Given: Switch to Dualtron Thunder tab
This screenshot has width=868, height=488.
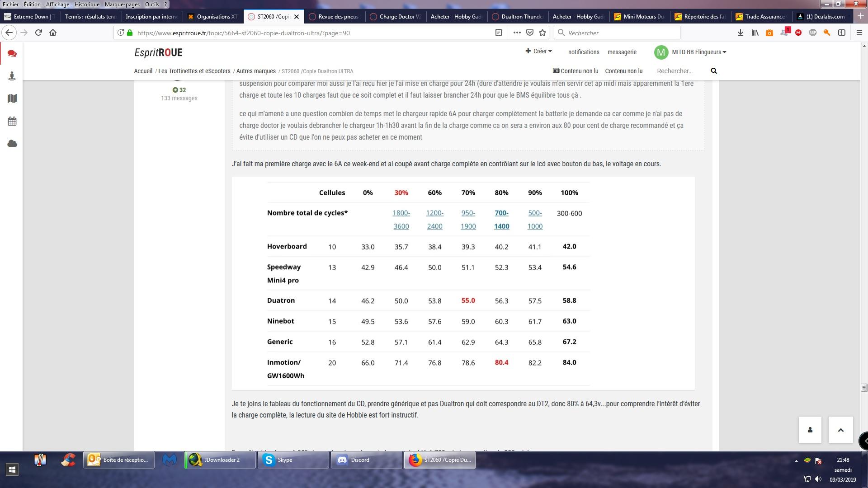Looking at the screenshot, I should pos(517,16).
